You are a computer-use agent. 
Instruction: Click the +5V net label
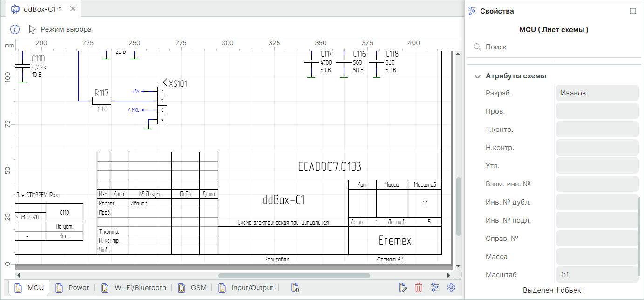click(x=136, y=92)
